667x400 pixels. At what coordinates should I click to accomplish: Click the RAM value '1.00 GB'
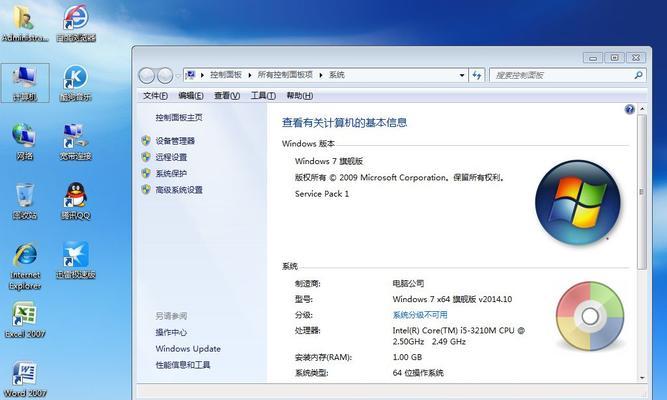(x=407, y=357)
